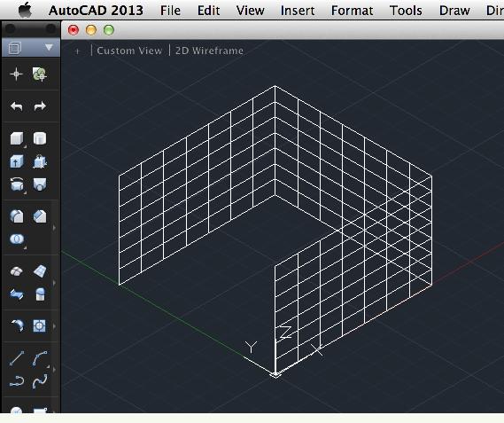Select the Revolve tool

[17, 184]
